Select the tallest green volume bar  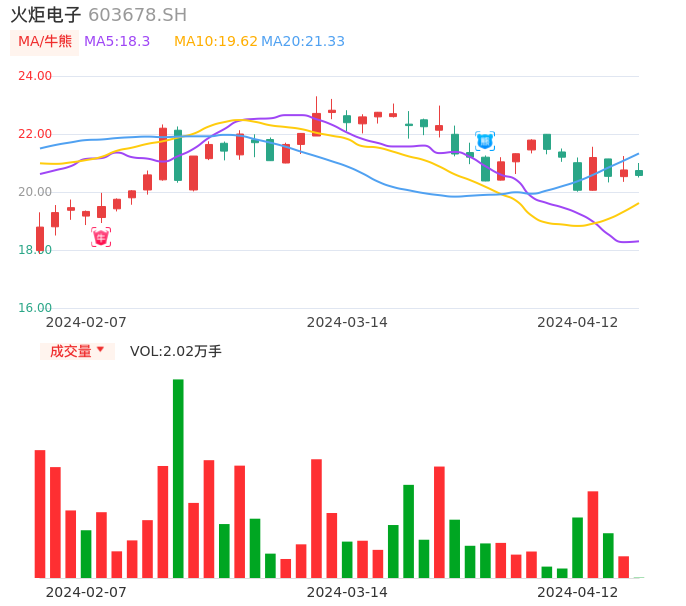point(178,478)
